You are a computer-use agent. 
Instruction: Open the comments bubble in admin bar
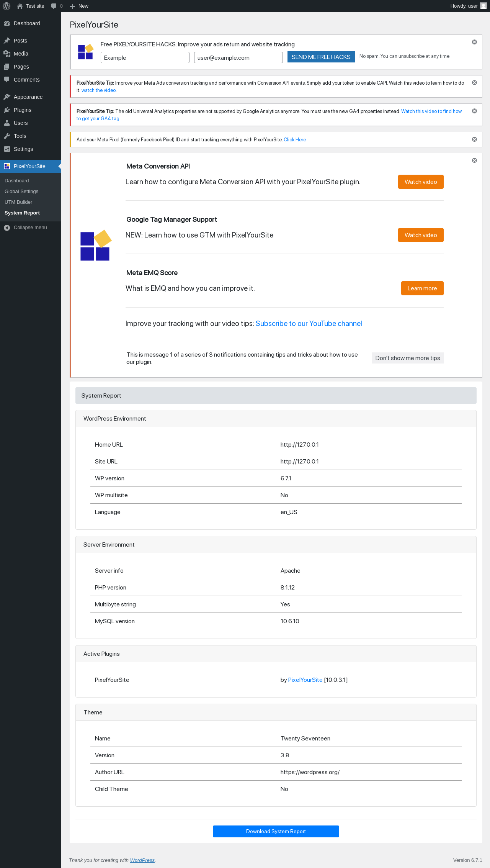(x=54, y=6)
